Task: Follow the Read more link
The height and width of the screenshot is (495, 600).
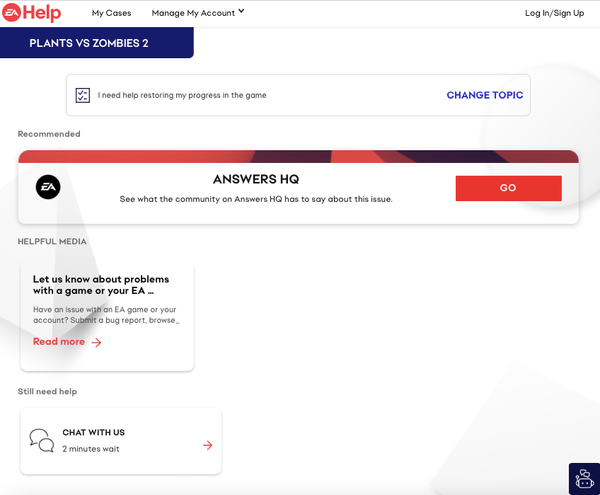Action: click(59, 342)
